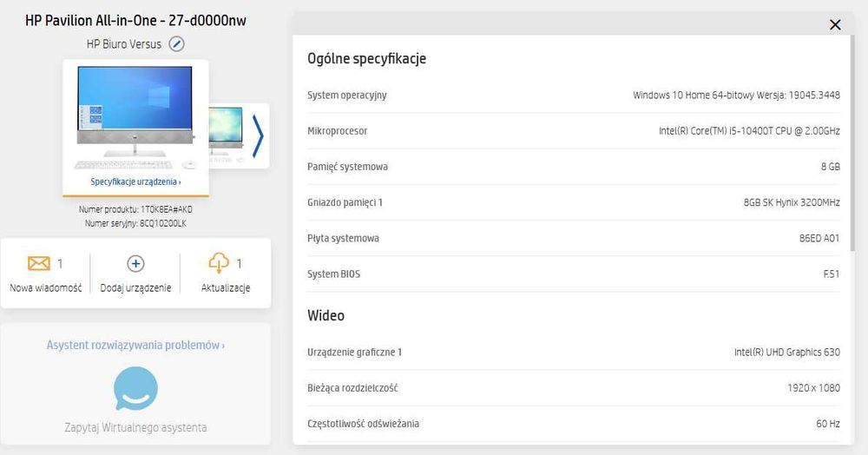Click the device name HP Biuro Versus
The image size is (868, 455).
pyautogui.click(x=124, y=44)
